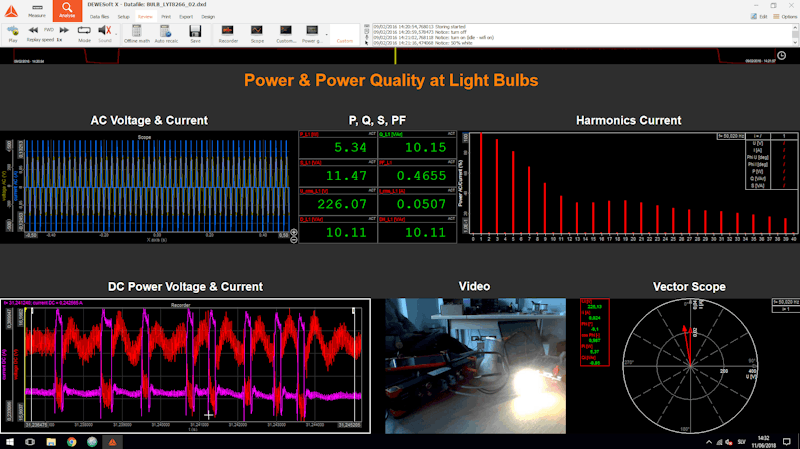
Task: Click 'Power & Power Quality at Light Bulbs' title
Action: [x=391, y=80]
